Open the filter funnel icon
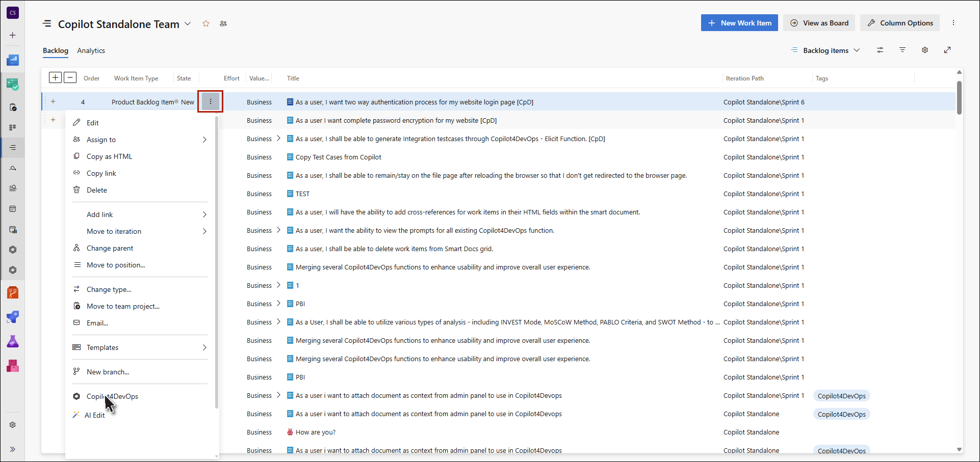 (902, 50)
